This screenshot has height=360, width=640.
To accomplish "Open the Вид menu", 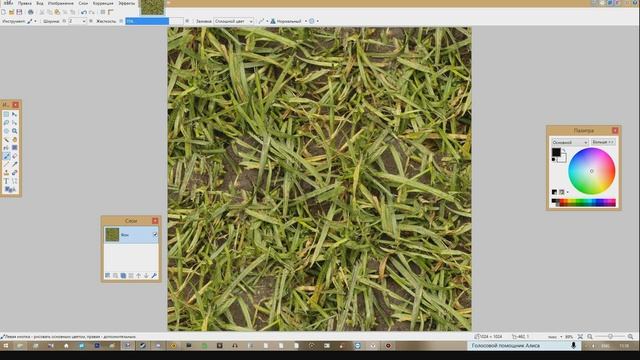I will tap(40, 3).
